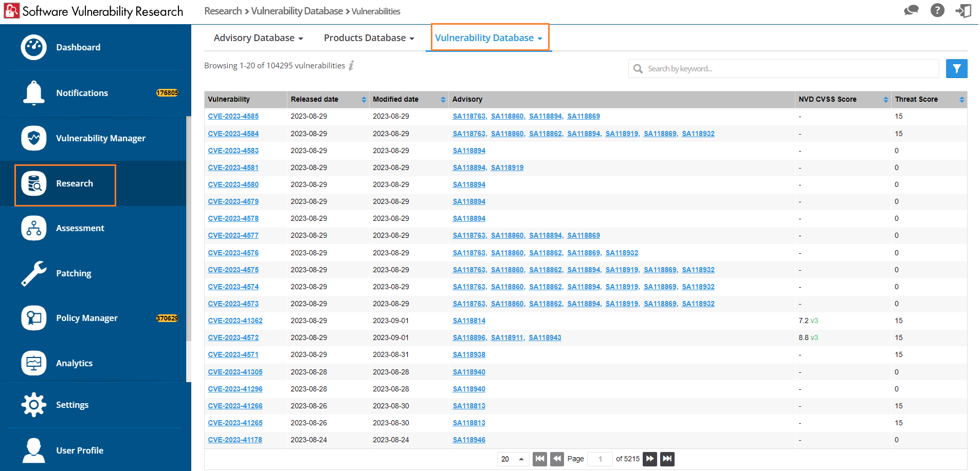Click 'Browsing 1-20 of 104295 vulnerabilities' text
The image size is (980, 471).
[275, 65]
